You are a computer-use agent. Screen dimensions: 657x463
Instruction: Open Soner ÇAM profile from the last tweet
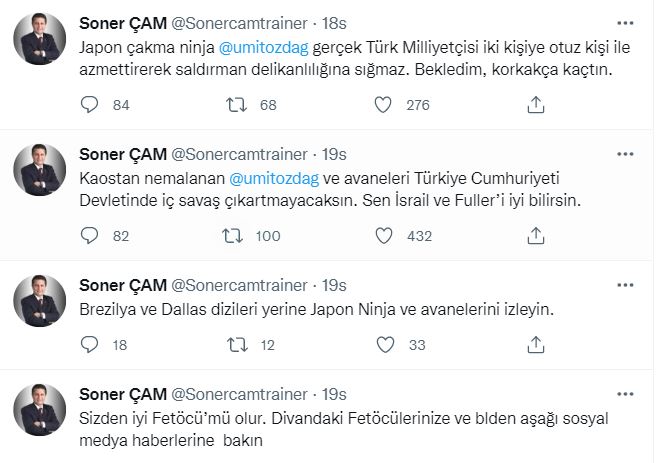point(122,395)
